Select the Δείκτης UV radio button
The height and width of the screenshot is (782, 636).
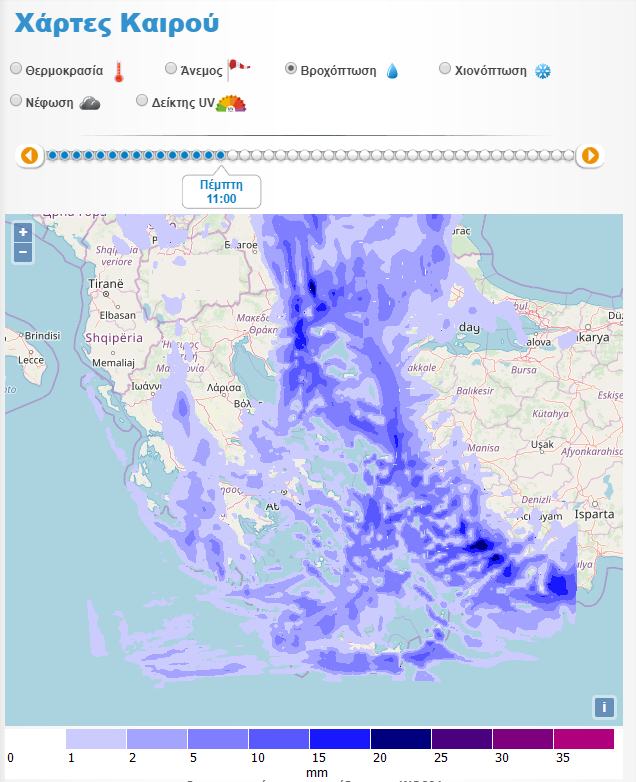(x=142, y=100)
